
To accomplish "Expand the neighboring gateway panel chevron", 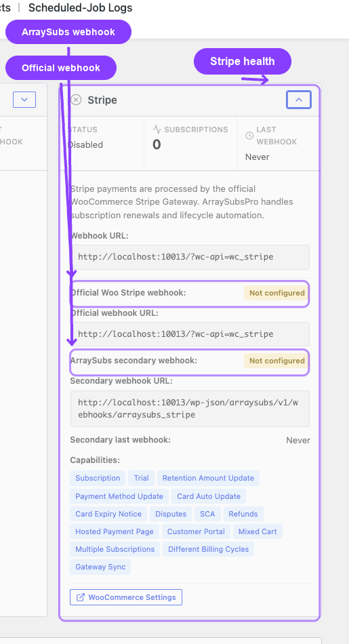I will (24, 100).
